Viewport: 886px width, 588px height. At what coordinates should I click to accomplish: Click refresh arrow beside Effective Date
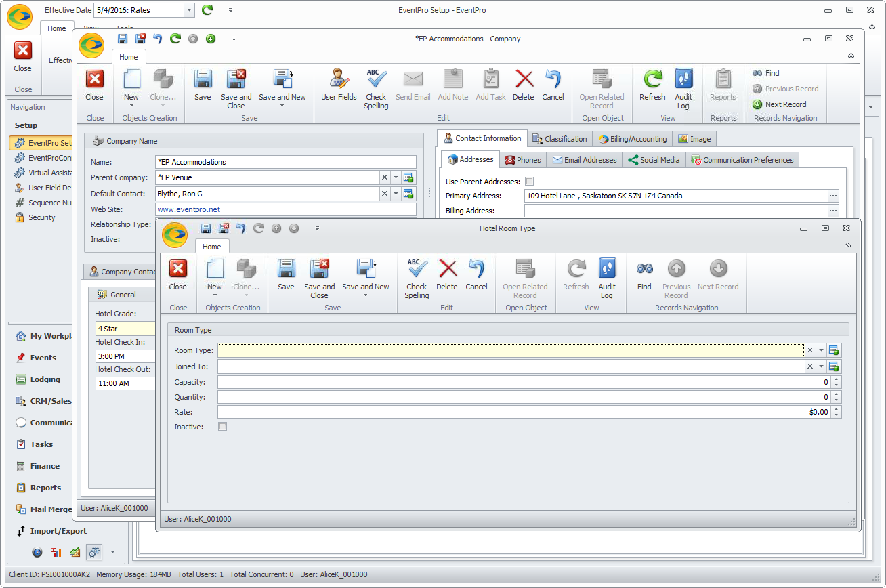[207, 10]
